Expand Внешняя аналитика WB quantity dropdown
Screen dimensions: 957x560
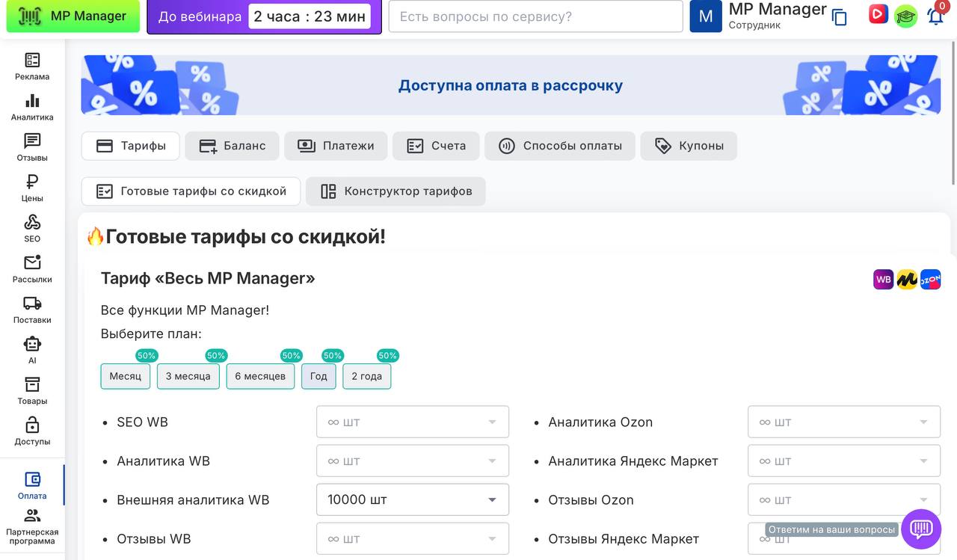click(x=413, y=499)
